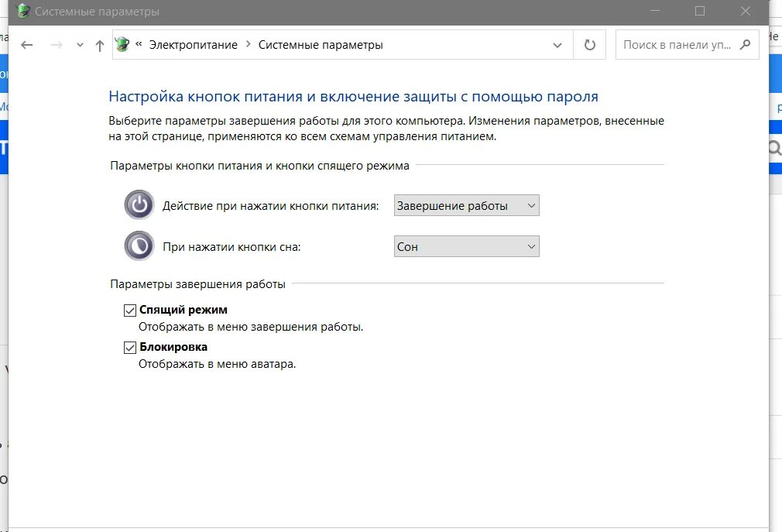Go up one level with the up arrow
782x532 pixels.
(99, 45)
